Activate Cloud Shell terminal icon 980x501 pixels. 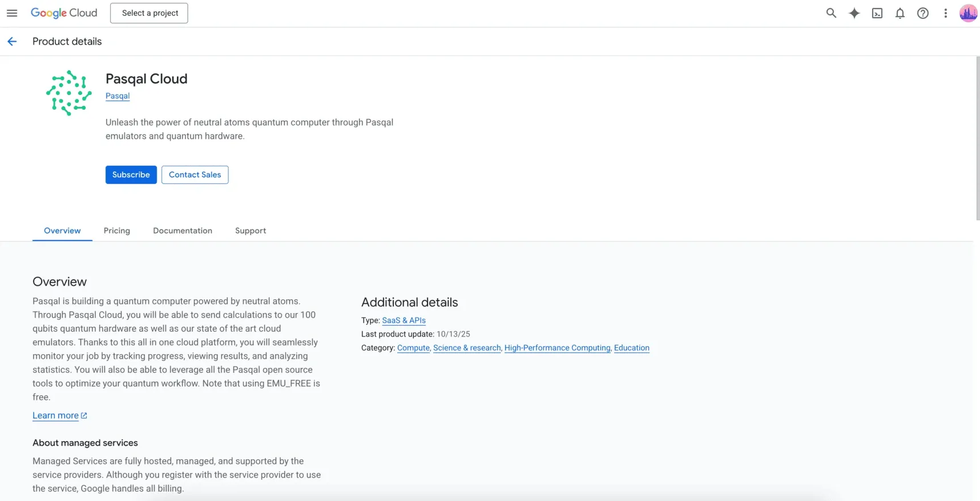pos(877,13)
